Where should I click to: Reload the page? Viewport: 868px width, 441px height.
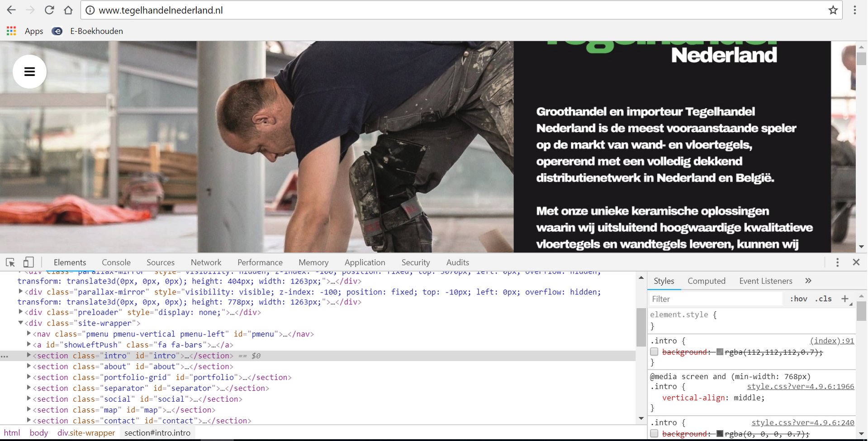[x=49, y=10]
